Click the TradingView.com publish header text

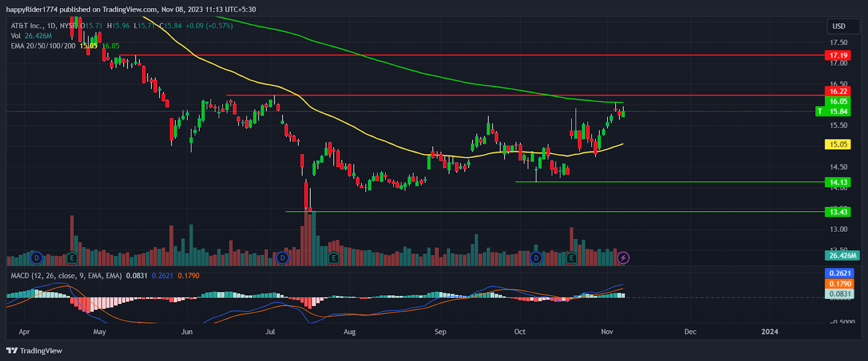(x=130, y=9)
